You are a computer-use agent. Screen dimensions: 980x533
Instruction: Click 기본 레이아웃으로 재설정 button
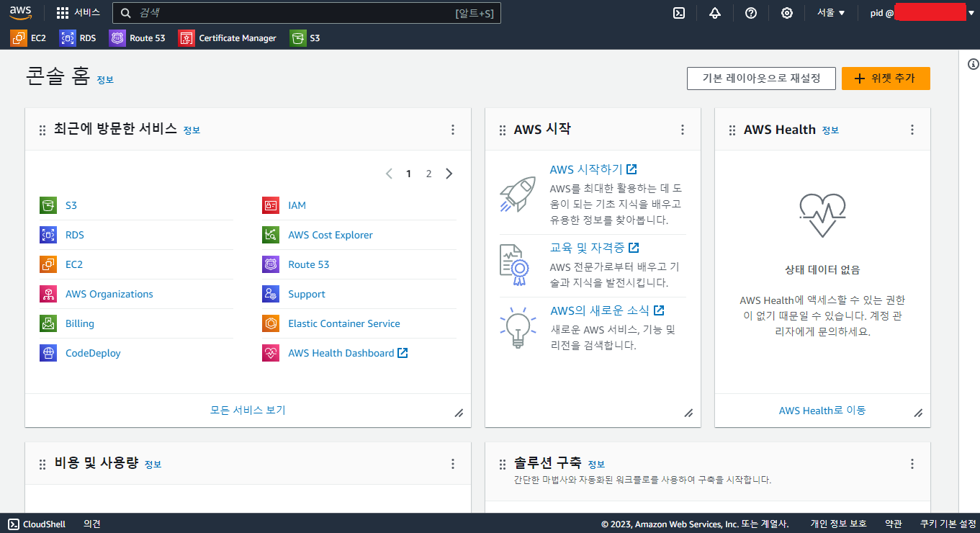point(761,79)
